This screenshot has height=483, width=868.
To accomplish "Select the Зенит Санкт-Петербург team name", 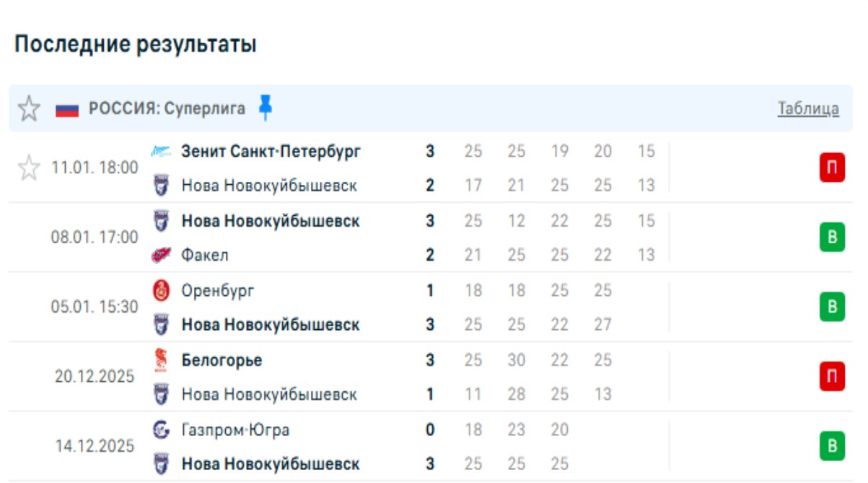I will point(271,152).
